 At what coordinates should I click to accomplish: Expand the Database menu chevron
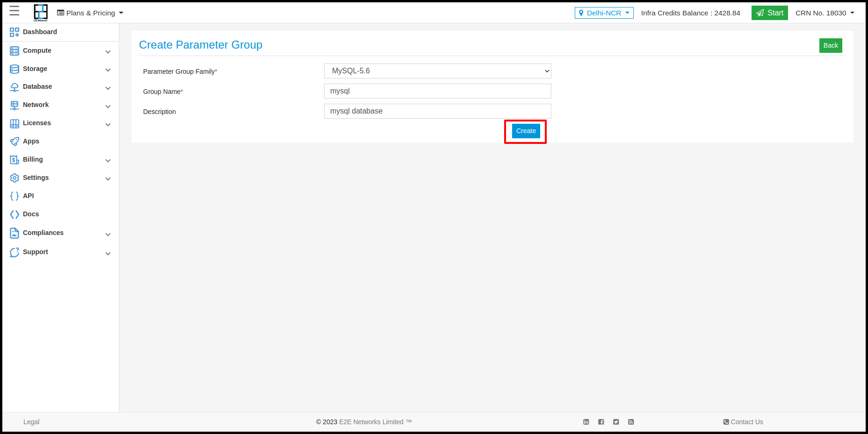point(108,88)
